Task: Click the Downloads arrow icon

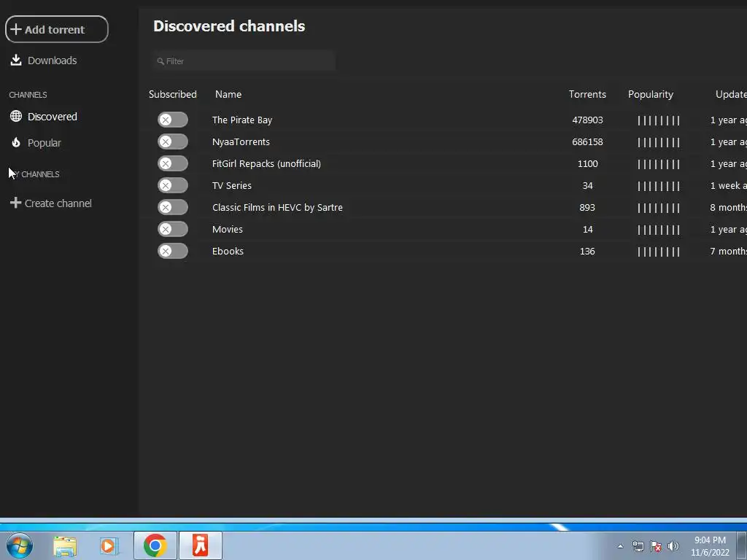Action: [16, 60]
